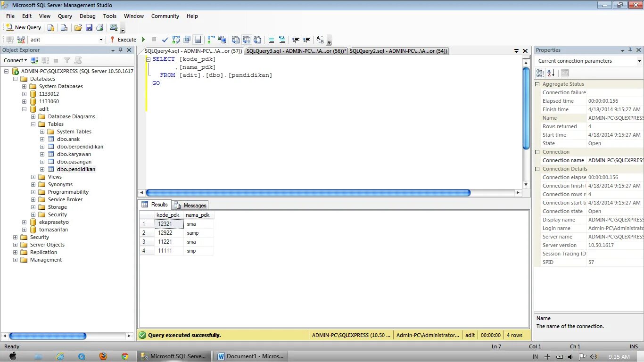Collapse the Databases node
This screenshot has height=362, width=644.
pyautogui.click(x=15, y=79)
